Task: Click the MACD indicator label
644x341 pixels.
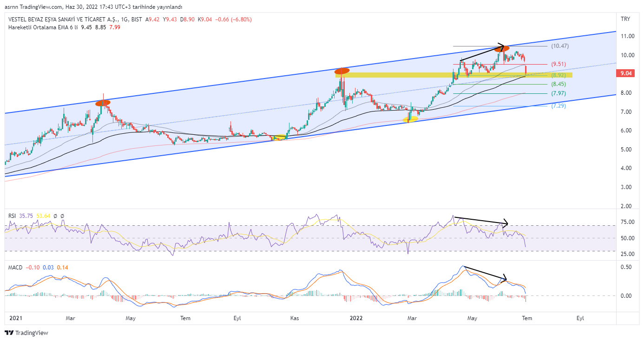Action: click(15, 268)
